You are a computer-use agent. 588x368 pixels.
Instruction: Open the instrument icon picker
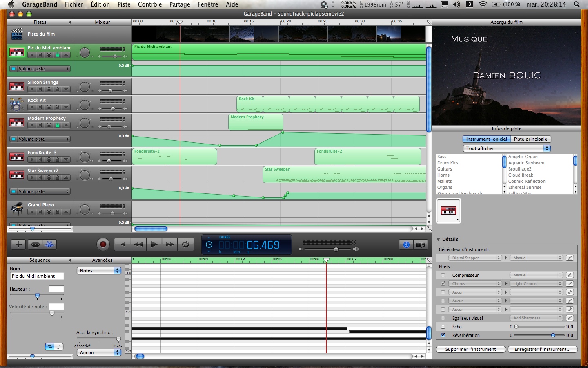tap(448, 211)
